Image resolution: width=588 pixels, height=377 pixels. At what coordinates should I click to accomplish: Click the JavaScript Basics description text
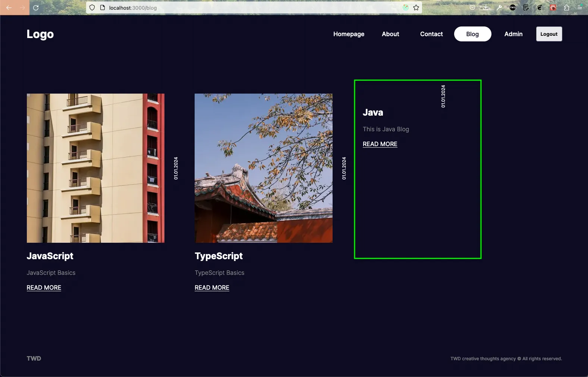pos(51,273)
